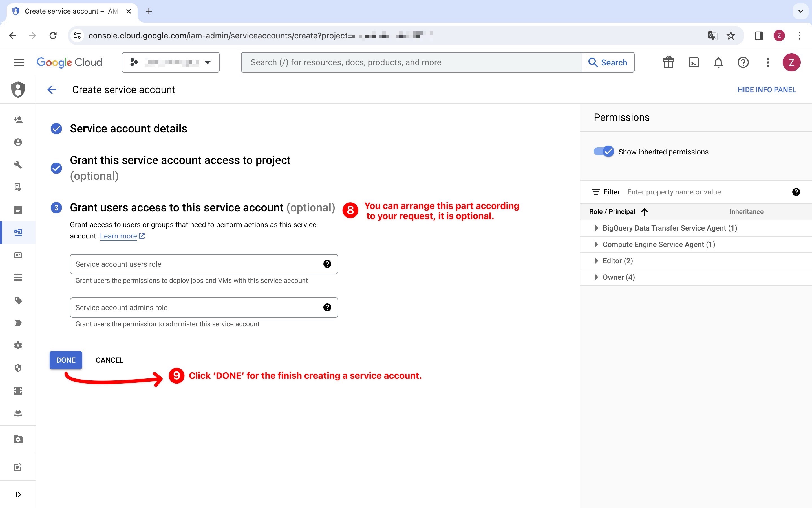Viewport: 812px width, 508px height.
Task: Open the Grant this service account access step
Action: [180, 168]
